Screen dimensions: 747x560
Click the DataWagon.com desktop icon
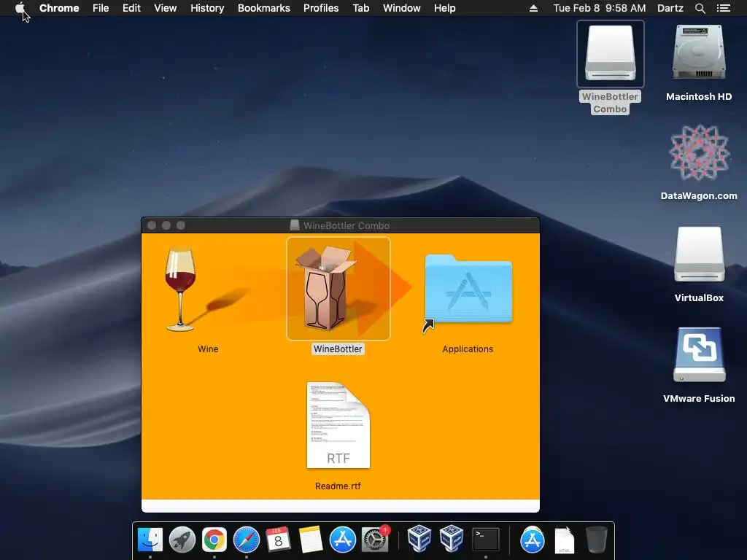click(x=699, y=153)
